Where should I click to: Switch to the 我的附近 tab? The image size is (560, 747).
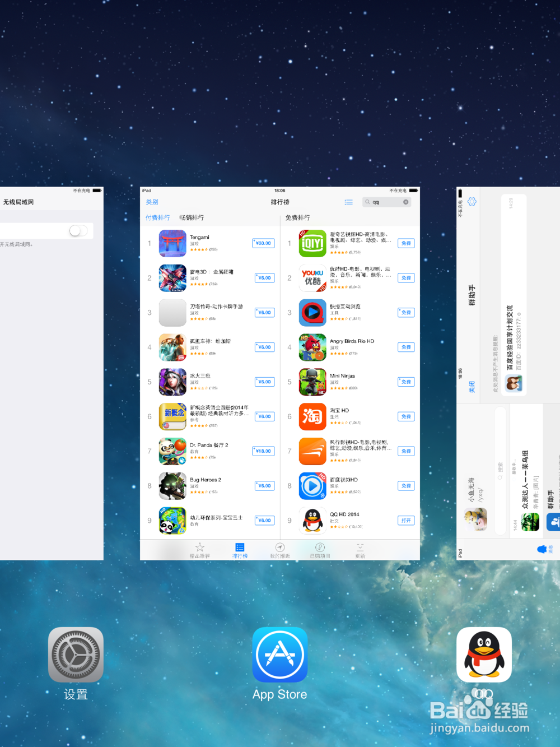coord(280,550)
